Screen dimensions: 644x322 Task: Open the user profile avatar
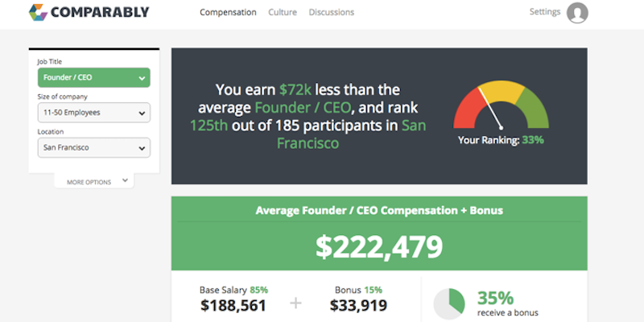pyautogui.click(x=577, y=13)
